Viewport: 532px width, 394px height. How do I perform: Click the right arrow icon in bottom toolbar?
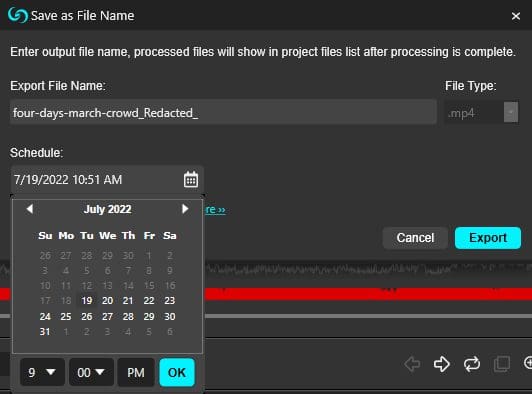pyautogui.click(x=442, y=364)
